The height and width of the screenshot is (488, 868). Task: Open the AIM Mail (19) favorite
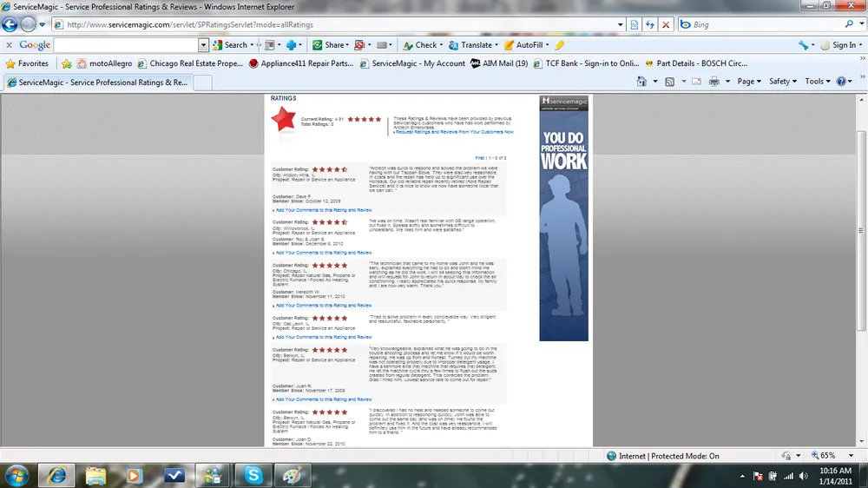pos(499,63)
